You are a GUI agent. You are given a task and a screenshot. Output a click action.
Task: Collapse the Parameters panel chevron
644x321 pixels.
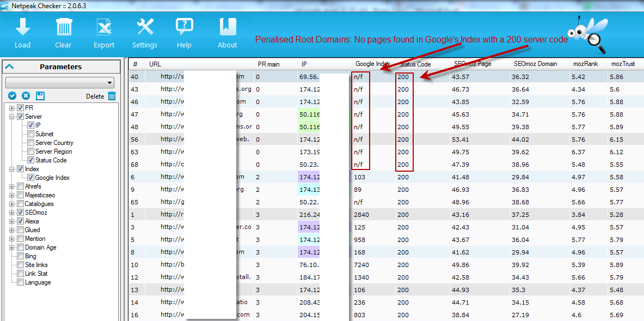[9, 66]
